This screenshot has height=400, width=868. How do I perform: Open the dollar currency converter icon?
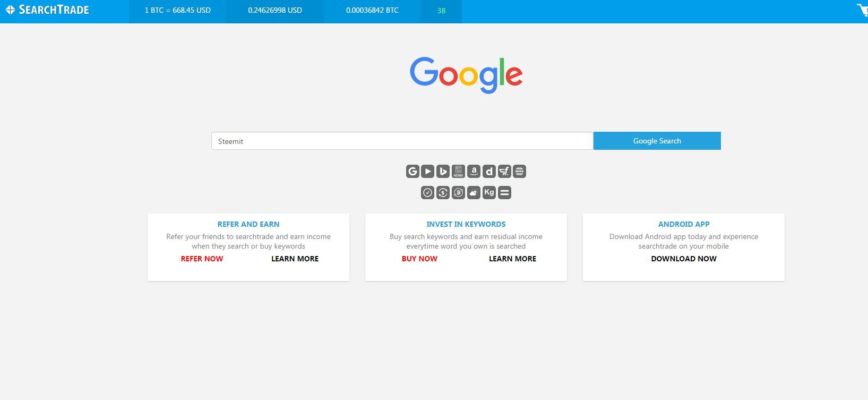pyautogui.click(x=443, y=192)
